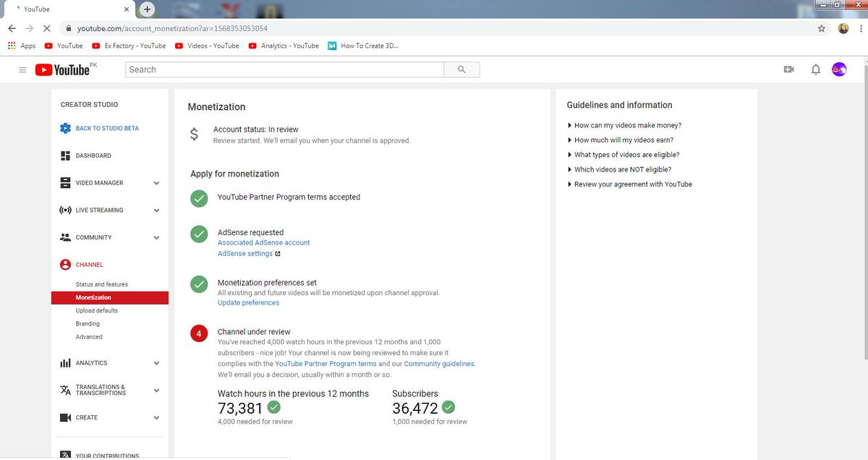868x460 pixels.
Task: Click Back to Studio Beta link
Action: 107,128
